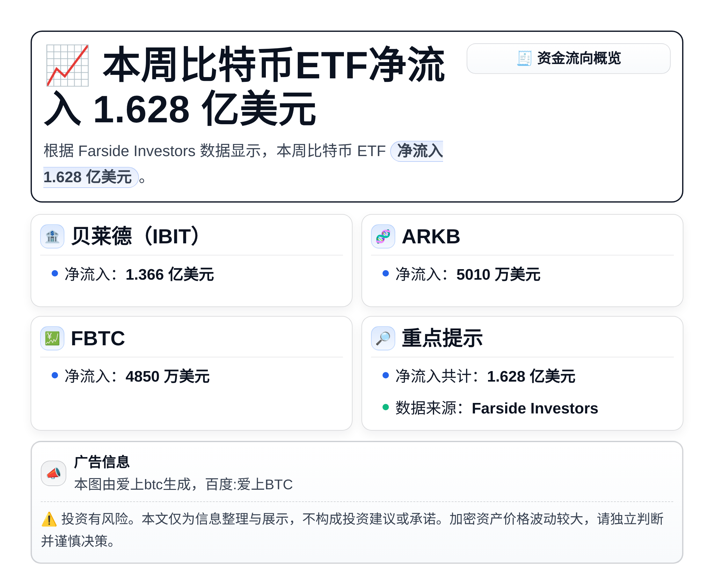Click the 数据来源：Farside Investors line
Screen dimensions: 714x588
coord(497,408)
